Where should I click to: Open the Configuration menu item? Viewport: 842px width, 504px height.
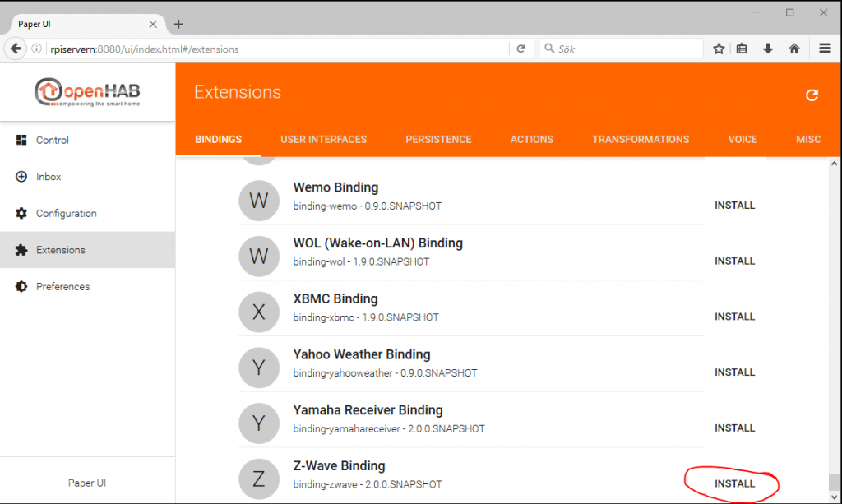coord(87,213)
